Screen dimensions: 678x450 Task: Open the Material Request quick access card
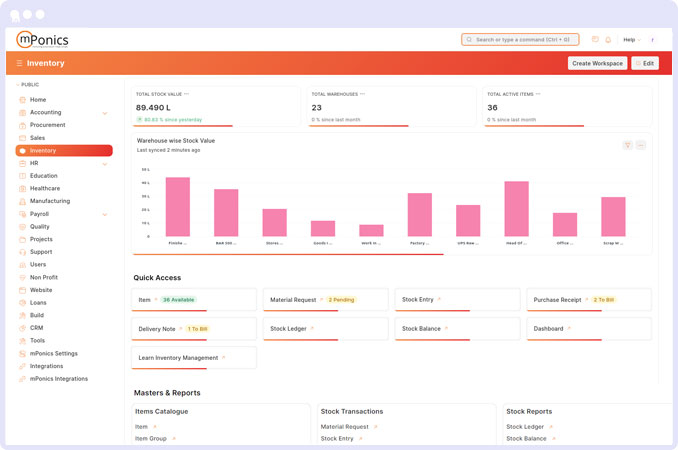[326, 300]
